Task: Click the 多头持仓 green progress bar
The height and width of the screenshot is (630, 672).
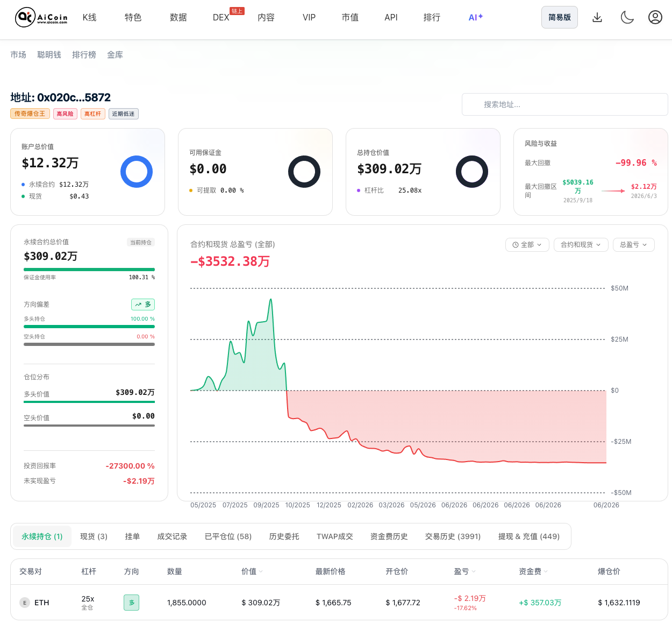Action: point(89,327)
